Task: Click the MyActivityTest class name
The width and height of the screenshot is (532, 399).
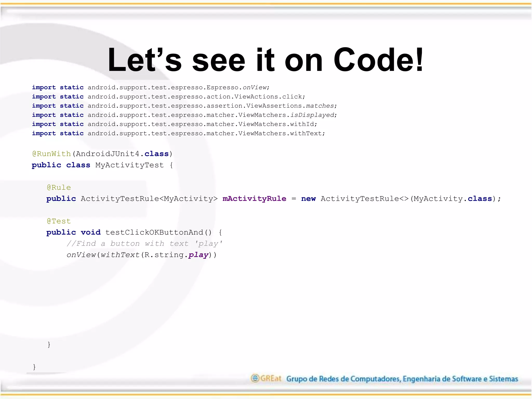Action: pyautogui.click(x=129, y=165)
